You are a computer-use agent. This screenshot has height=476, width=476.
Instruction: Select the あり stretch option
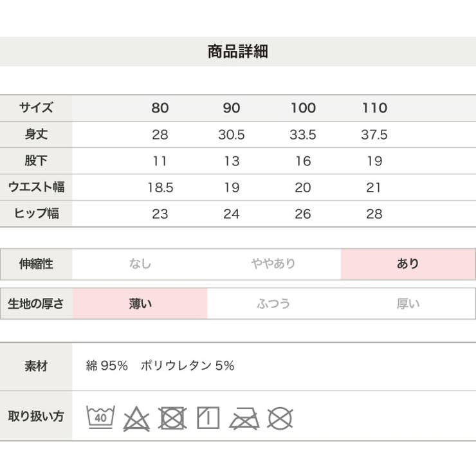[408, 264]
